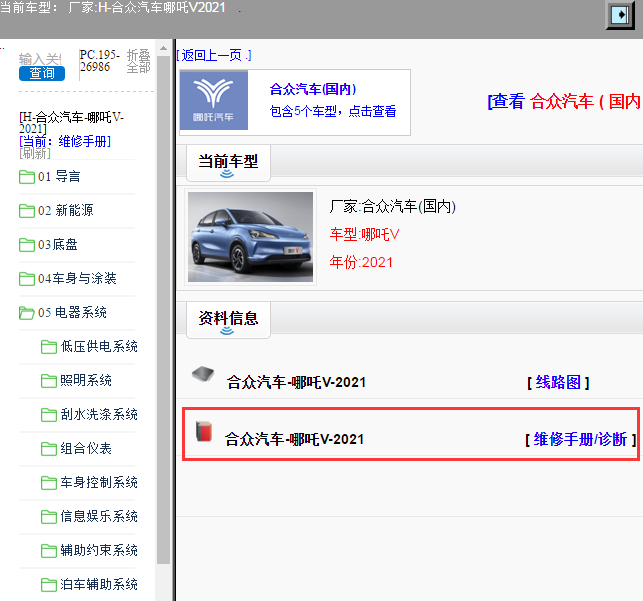This screenshot has height=601, width=643.
Task: Click the arrow icon button at top right
Action: (x=620, y=15)
